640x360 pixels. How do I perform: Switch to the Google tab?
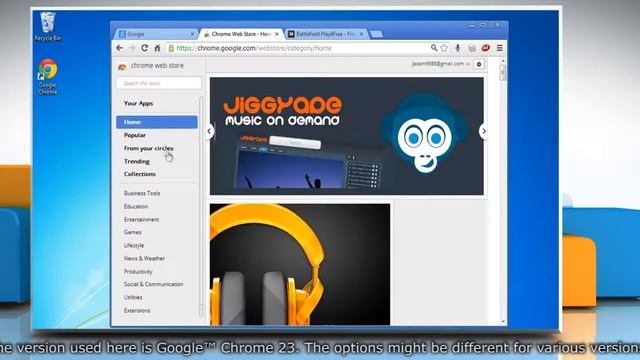[x=155, y=34]
